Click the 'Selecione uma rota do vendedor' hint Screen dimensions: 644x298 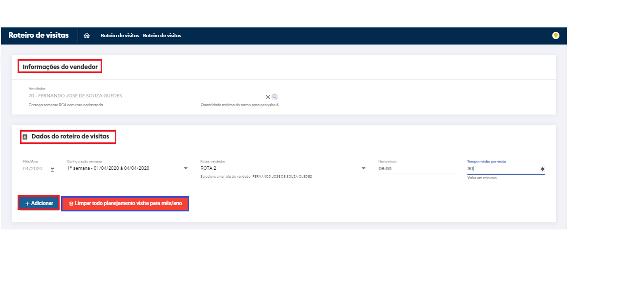click(256, 177)
